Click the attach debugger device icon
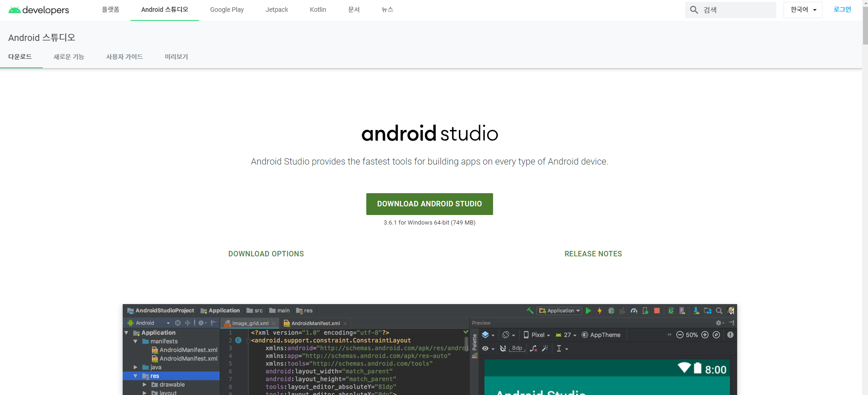The height and width of the screenshot is (395, 868). (645, 310)
